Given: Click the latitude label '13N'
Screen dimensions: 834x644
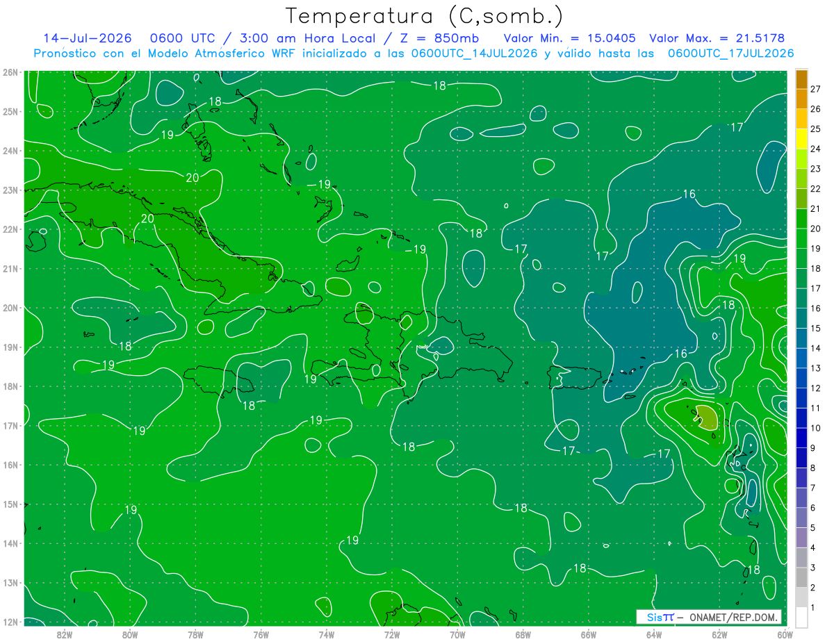Looking at the screenshot, I should [10, 582].
